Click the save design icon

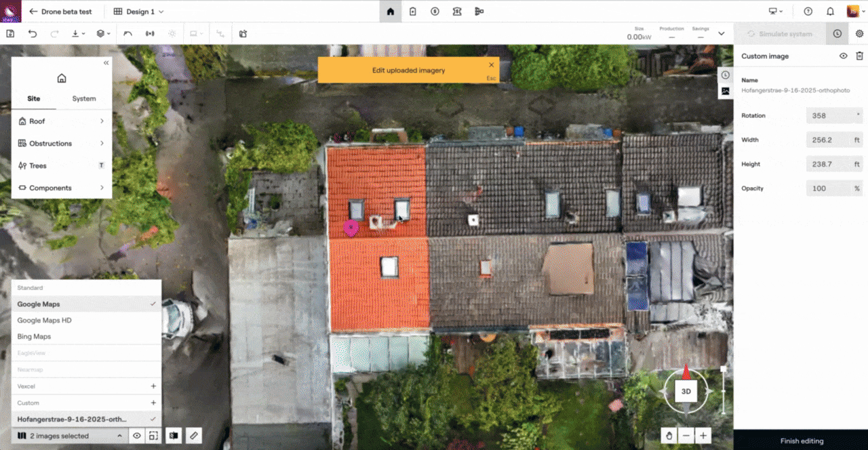(10, 33)
